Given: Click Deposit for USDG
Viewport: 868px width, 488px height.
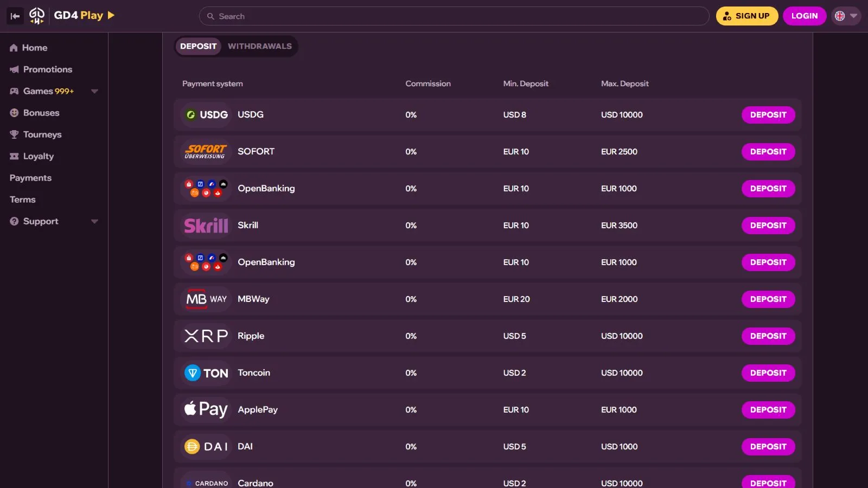Looking at the screenshot, I should pyautogui.click(x=768, y=115).
